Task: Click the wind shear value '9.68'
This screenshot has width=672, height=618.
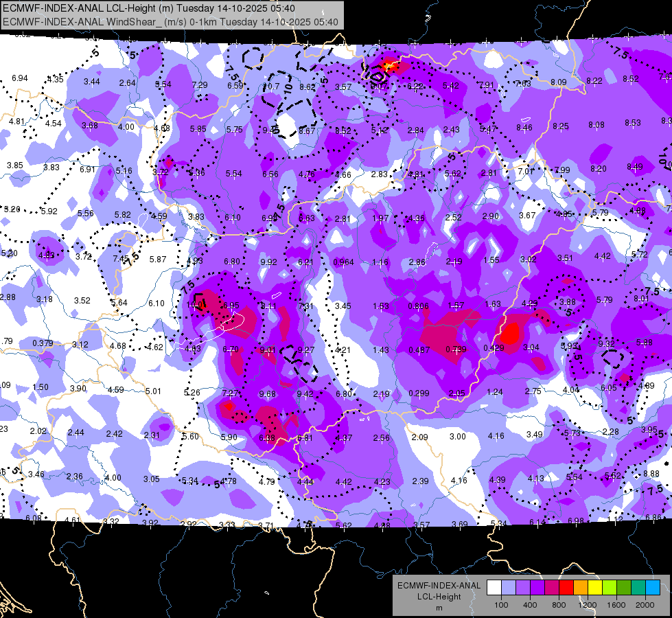Action: 268,393
